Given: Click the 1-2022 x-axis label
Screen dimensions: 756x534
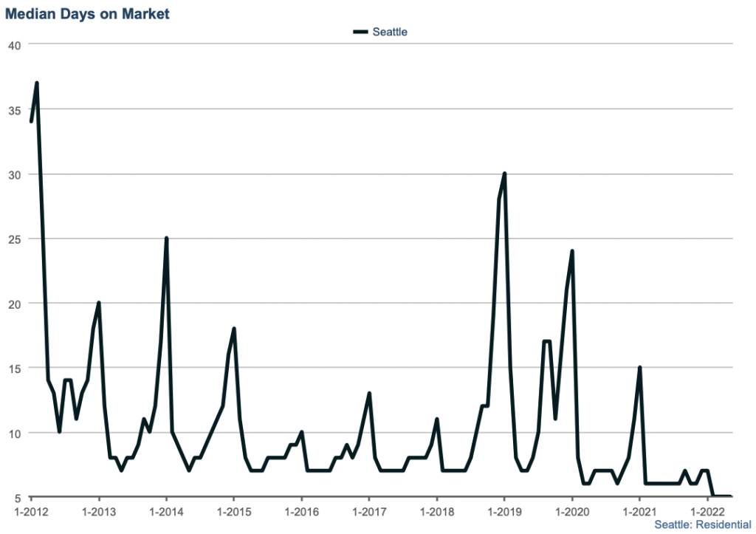Looking at the screenshot, I should [x=707, y=511].
